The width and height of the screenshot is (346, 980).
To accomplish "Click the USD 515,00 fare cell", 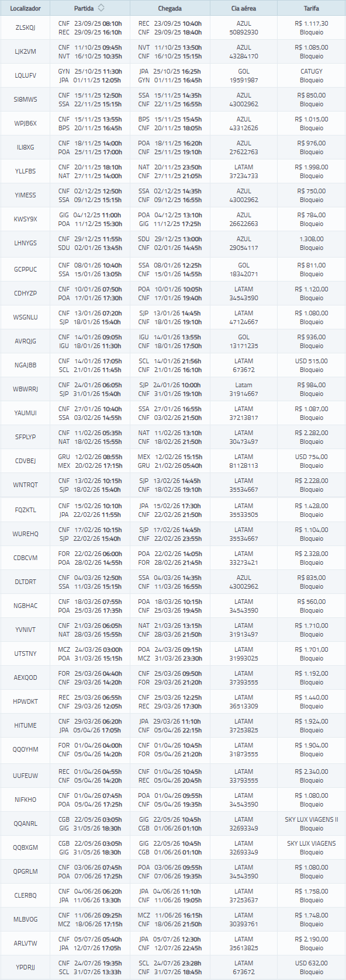I will pyautogui.click(x=312, y=366).
